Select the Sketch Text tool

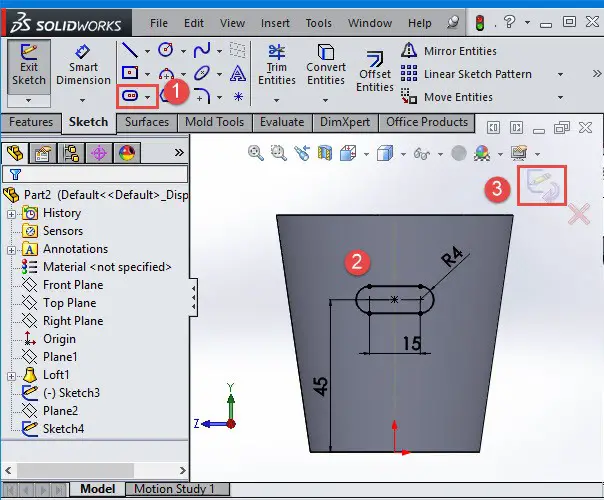[238, 73]
